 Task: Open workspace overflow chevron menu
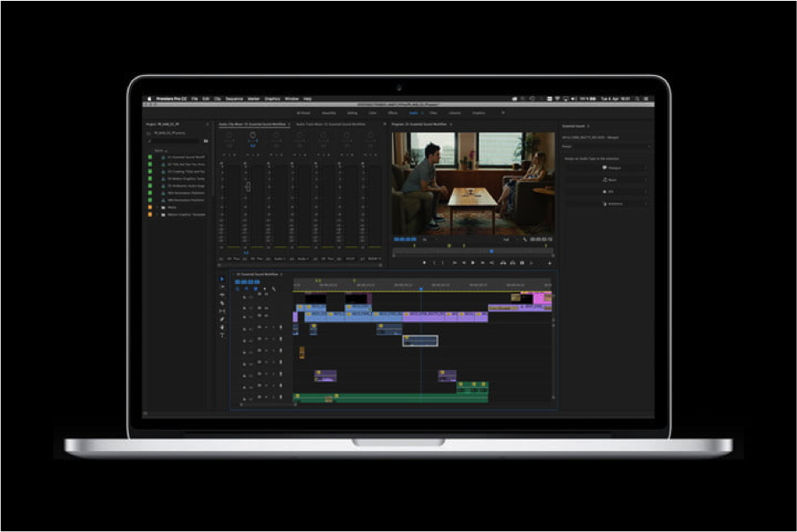504,113
